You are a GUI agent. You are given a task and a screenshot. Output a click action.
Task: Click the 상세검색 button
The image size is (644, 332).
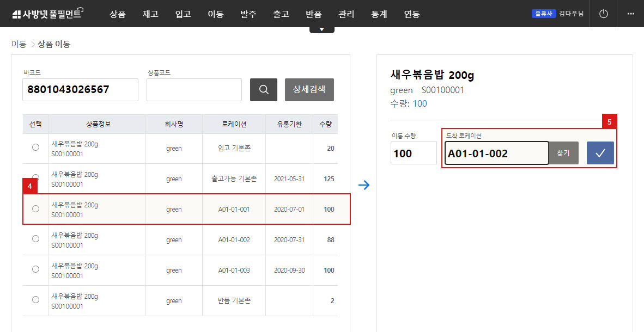pos(309,90)
